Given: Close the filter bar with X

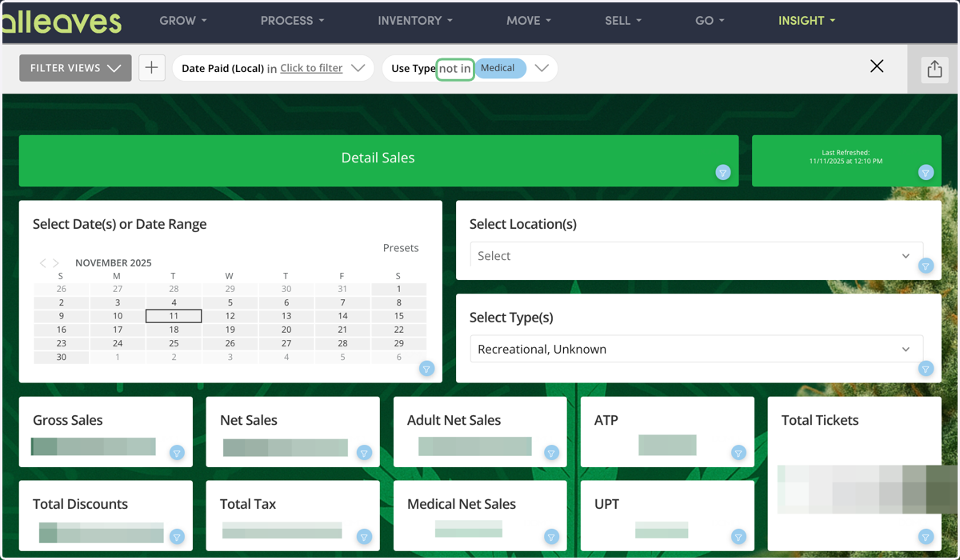Looking at the screenshot, I should 877,66.
